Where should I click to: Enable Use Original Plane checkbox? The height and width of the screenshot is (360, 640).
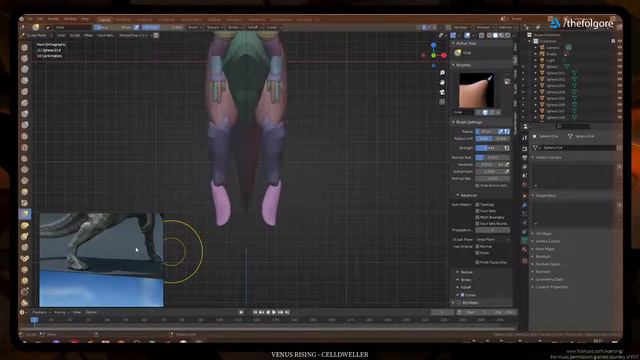(477, 253)
